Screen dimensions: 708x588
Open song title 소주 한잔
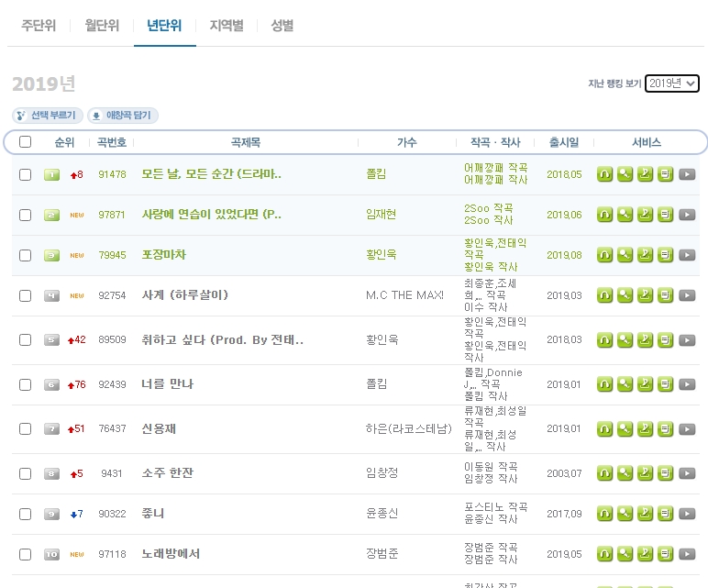point(168,472)
